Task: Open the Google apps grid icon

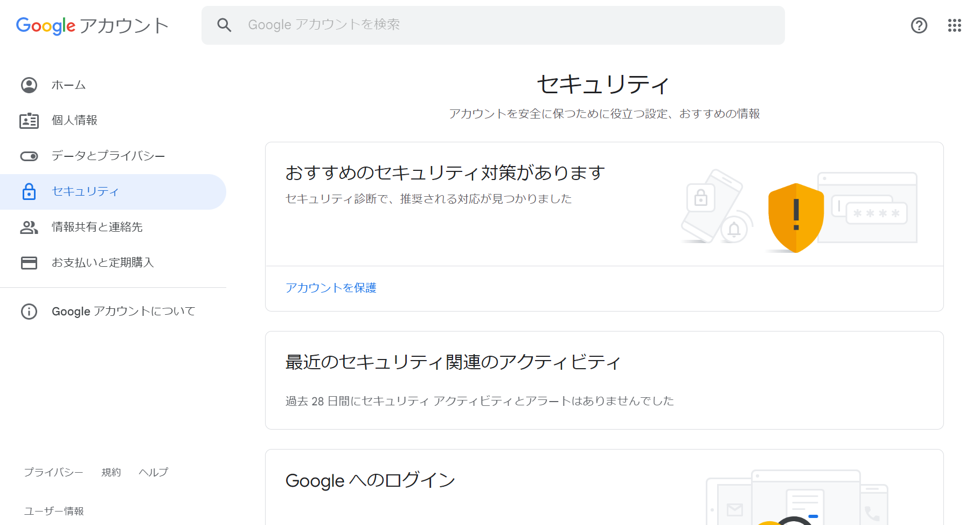Action: pos(954,25)
